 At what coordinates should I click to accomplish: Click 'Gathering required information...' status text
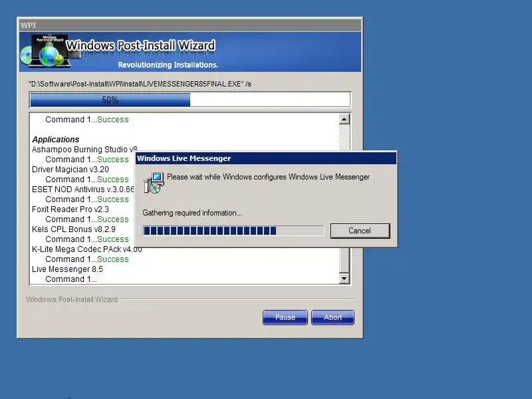pyautogui.click(x=192, y=213)
